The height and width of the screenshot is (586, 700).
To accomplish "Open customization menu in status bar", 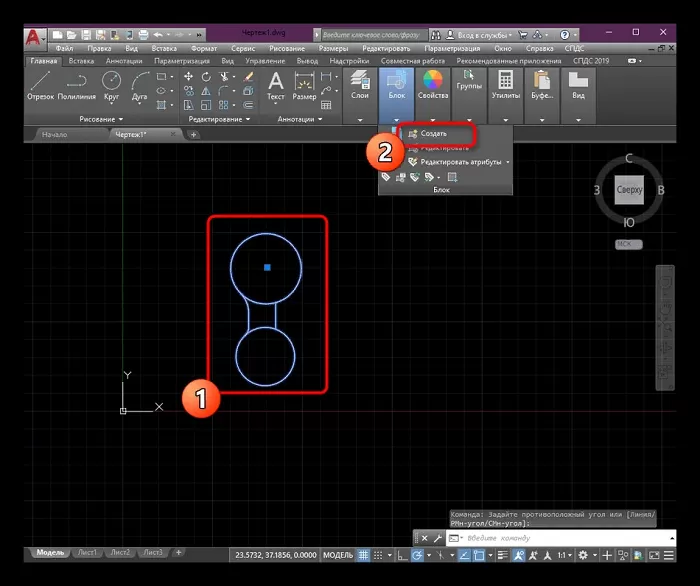I will pyautogui.click(x=668, y=555).
